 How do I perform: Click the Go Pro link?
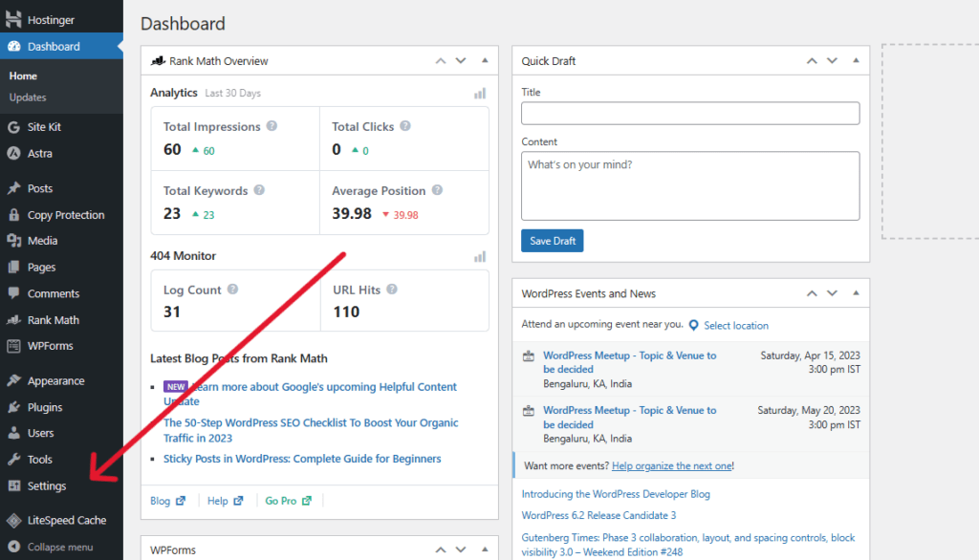pos(288,501)
